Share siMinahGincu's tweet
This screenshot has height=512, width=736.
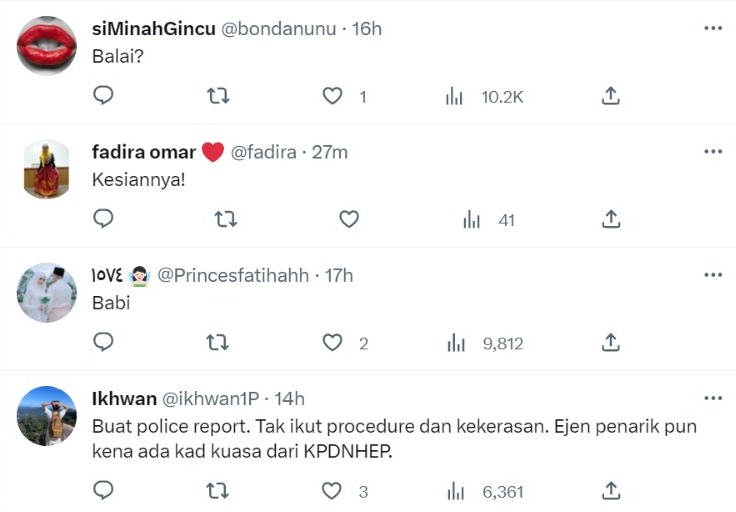[x=611, y=96]
